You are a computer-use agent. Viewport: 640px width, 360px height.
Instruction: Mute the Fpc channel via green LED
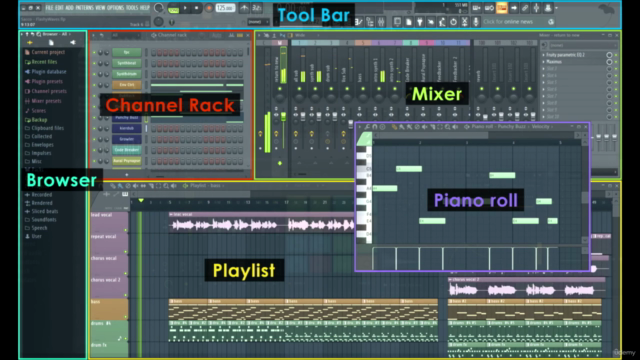(x=94, y=52)
